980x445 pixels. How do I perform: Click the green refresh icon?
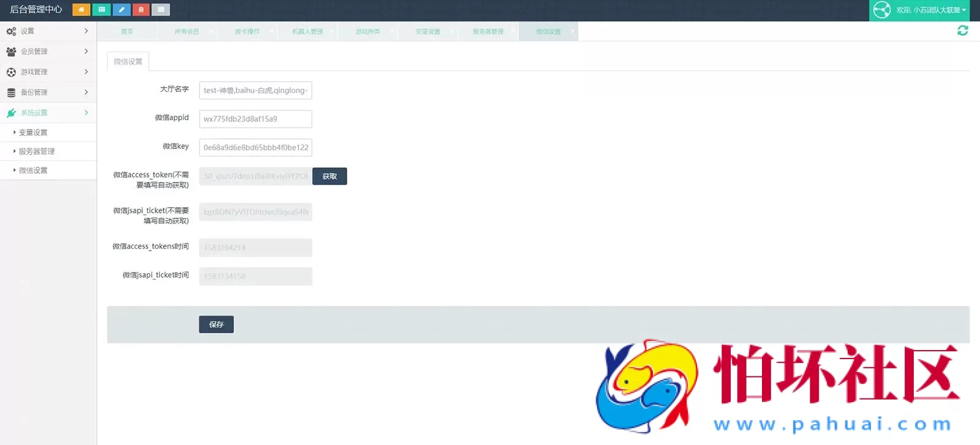(962, 31)
